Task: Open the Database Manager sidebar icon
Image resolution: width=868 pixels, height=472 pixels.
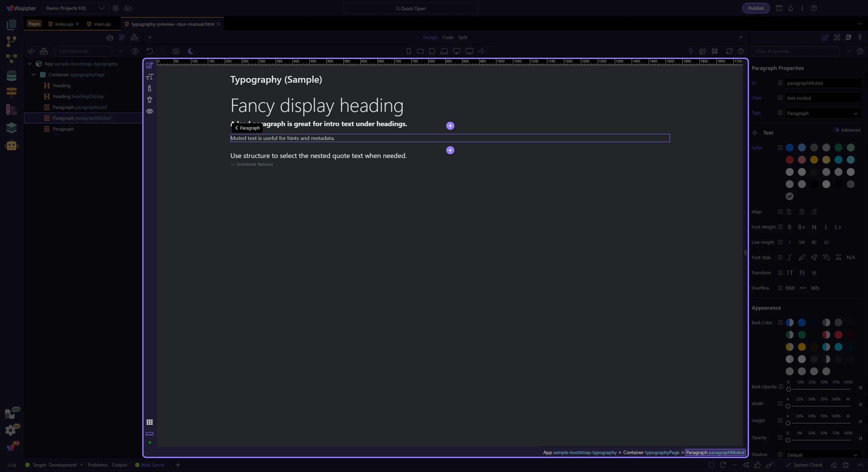Action: coord(11,76)
